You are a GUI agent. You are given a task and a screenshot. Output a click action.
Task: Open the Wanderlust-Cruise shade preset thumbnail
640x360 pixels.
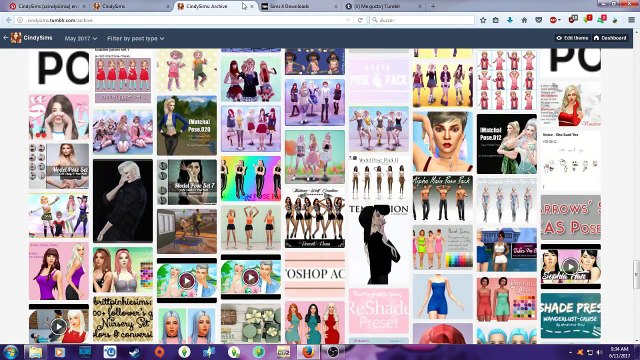(570, 316)
